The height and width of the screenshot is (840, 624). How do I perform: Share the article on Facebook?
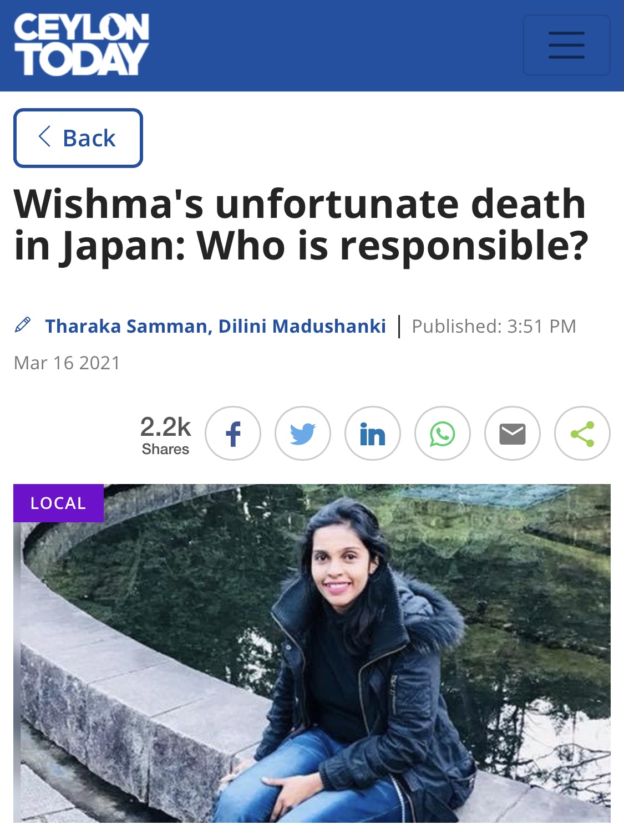233,434
